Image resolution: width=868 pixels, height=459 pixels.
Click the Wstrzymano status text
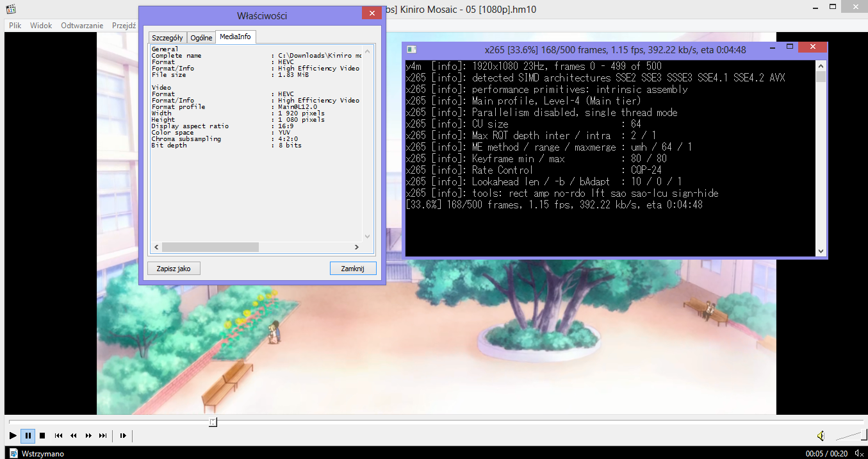[42, 454]
